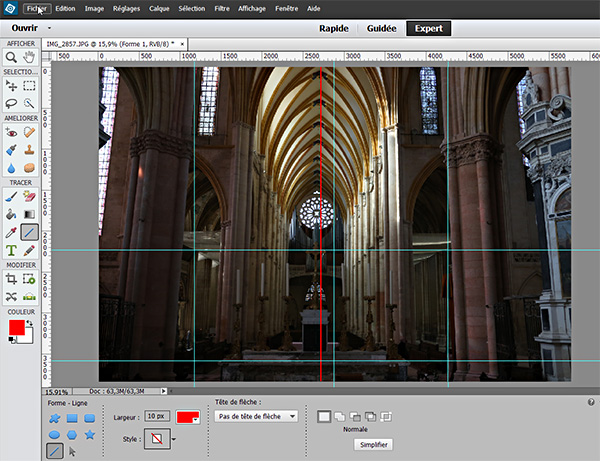Select the Color Picker eyedropper tool
Image resolution: width=600 pixels, height=461 pixels.
(11, 232)
